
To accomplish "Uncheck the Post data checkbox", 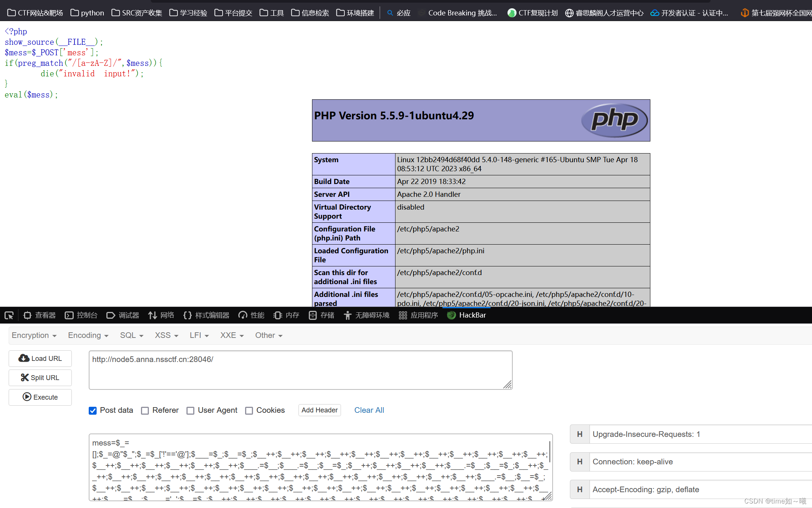I will point(93,411).
